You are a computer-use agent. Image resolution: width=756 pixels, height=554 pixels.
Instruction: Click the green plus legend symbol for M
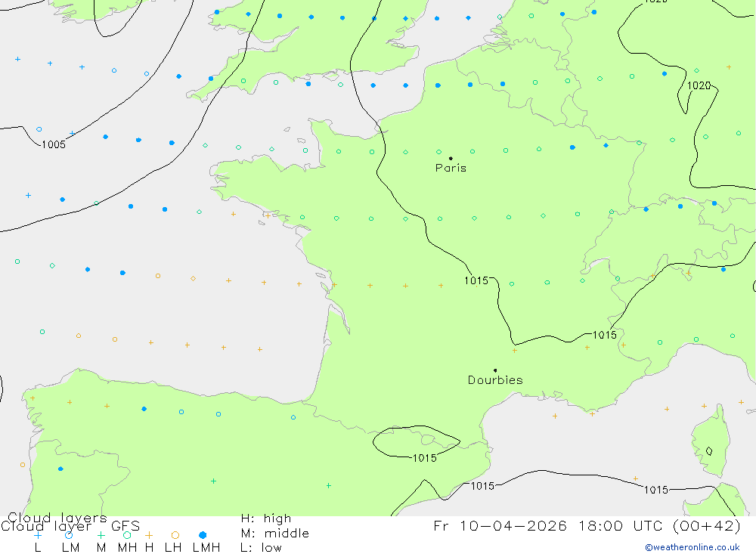[x=101, y=535]
